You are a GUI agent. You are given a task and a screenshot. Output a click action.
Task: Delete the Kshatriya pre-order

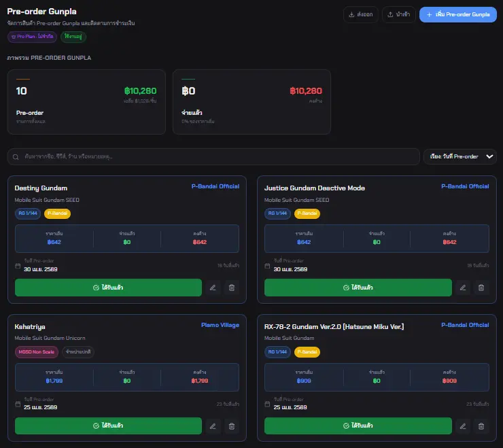pos(232,426)
